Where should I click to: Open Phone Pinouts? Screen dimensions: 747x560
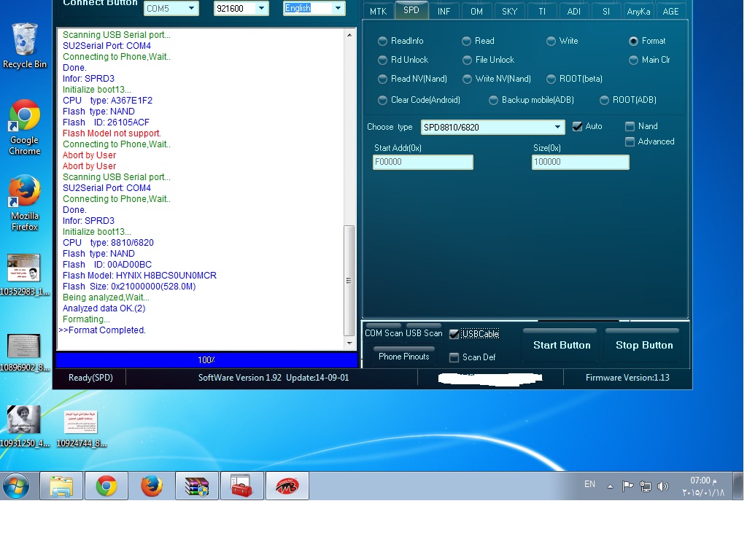pyautogui.click(x=403, y=356)
